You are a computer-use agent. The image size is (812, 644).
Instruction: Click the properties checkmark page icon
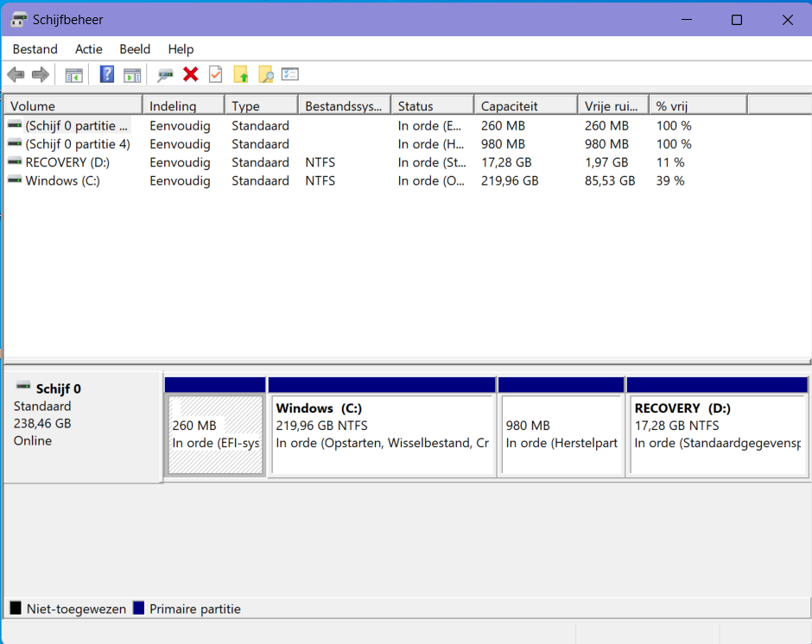click(216, 75)
